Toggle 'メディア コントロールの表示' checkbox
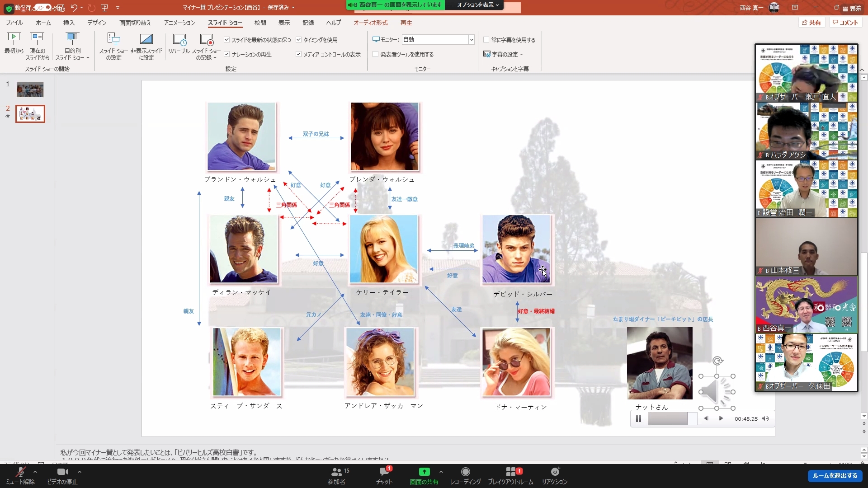The width and height of the screenshot is (868, 488). point(298,54)
